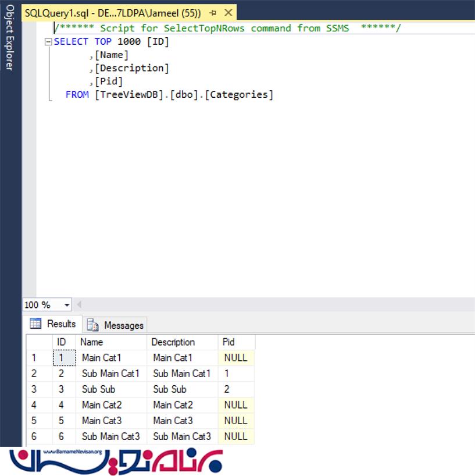Click Name cell 'Sub Main Cat1'
This screenshot has height=476, width=475.
click(111, 374)
